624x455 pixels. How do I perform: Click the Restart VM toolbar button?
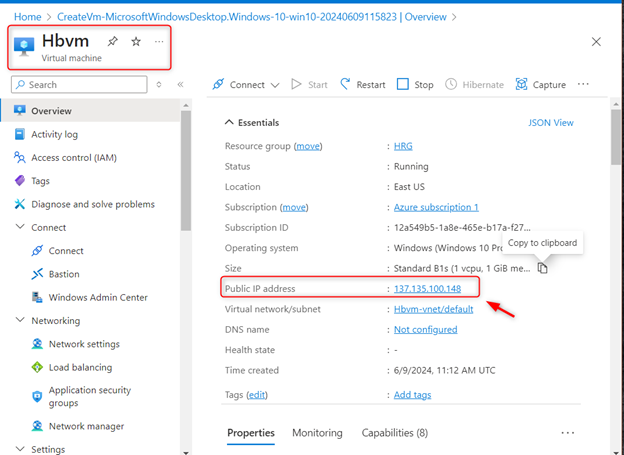[362, 85]
